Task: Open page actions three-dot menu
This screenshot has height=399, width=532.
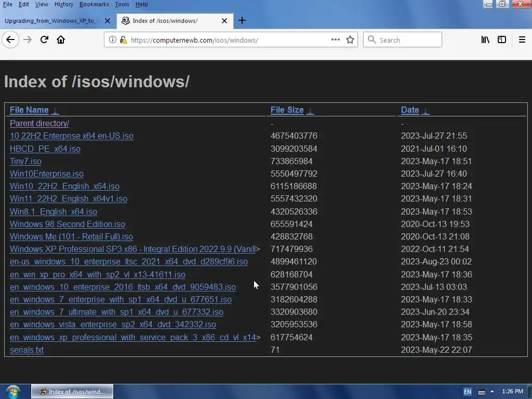Action: [x=335, y=39]
